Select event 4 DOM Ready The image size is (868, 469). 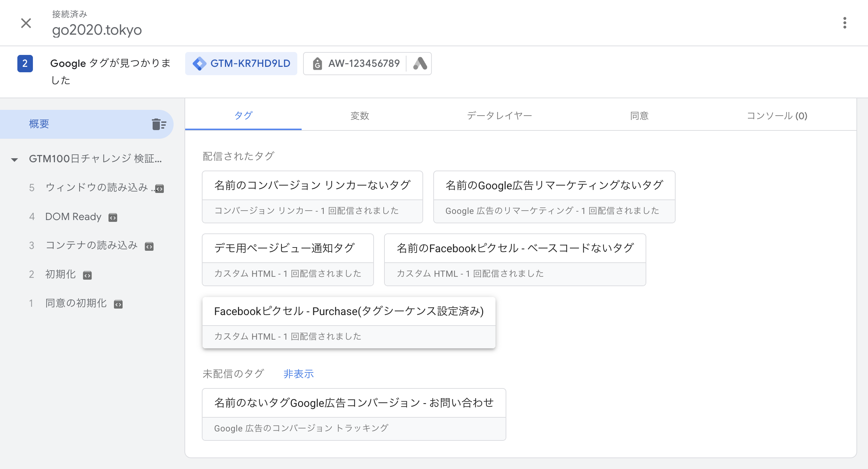pyautogui.click(x=73, y=216)
